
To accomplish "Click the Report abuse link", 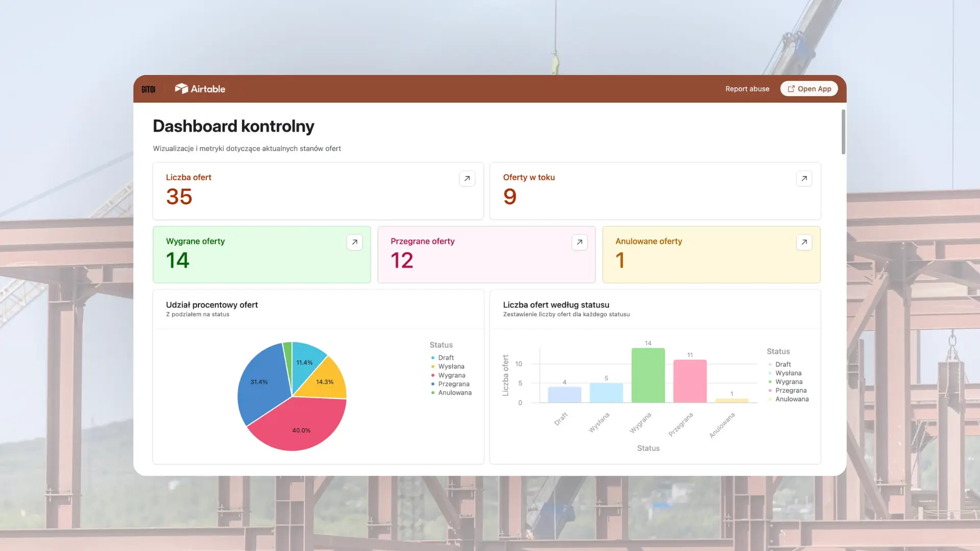I will (747, 88).
